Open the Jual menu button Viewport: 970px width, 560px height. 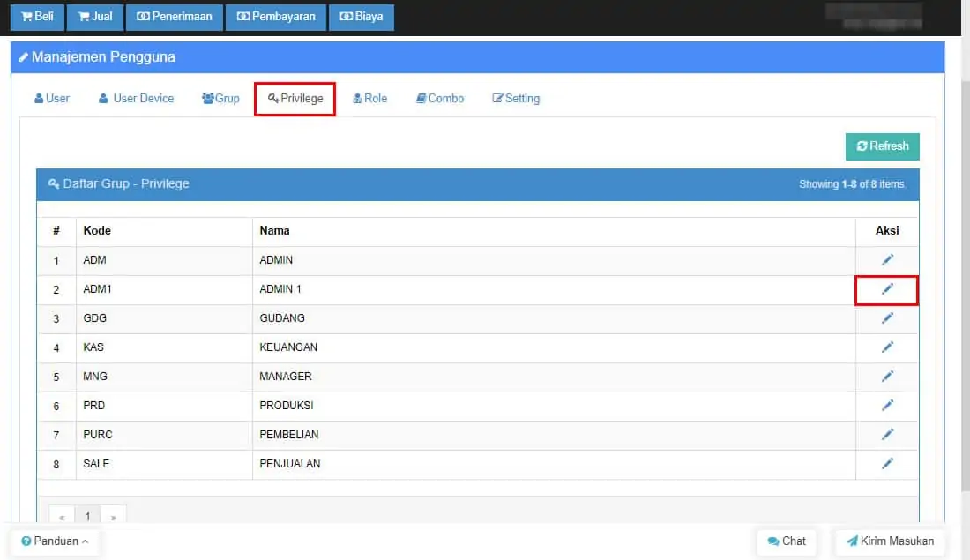point(94,17)
